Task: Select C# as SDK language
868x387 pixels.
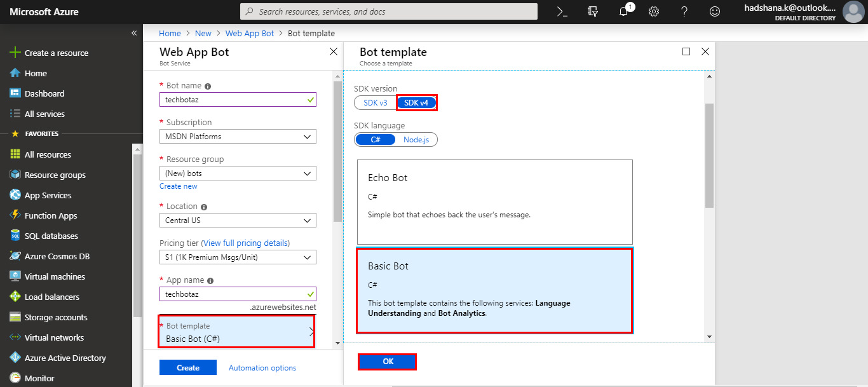Action: pos(375,140)
